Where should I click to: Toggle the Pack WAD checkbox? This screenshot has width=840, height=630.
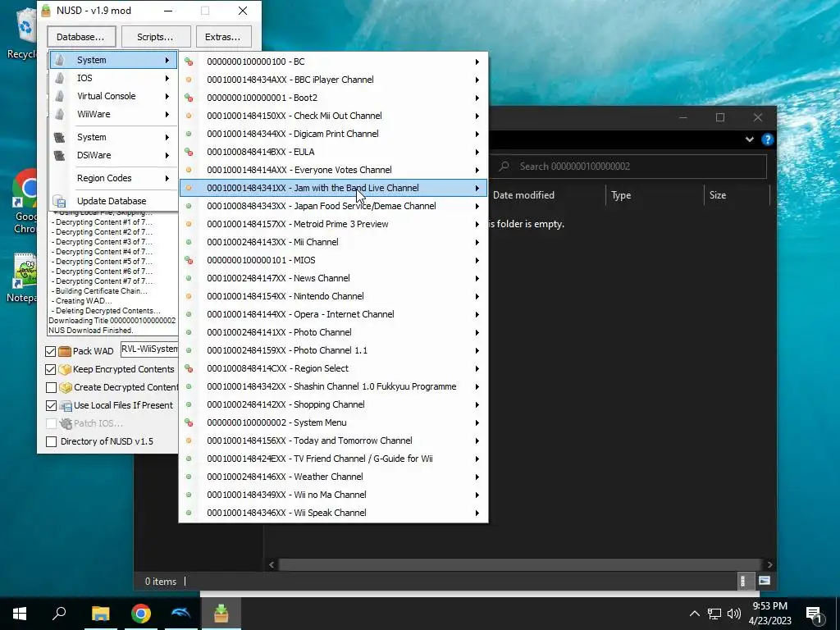pos(50,351)
